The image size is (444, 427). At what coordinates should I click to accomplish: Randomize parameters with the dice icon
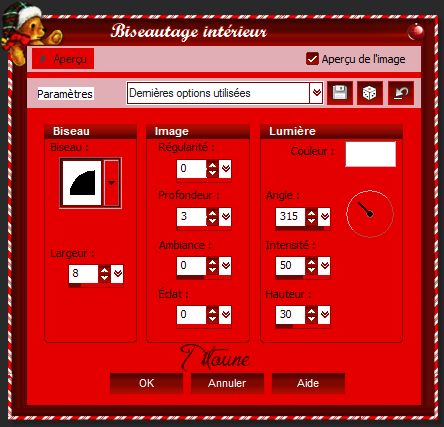[369, 93]
